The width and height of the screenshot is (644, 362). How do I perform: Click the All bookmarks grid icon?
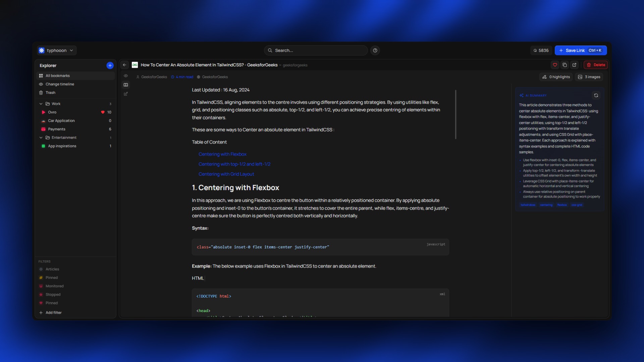point(41,76)
